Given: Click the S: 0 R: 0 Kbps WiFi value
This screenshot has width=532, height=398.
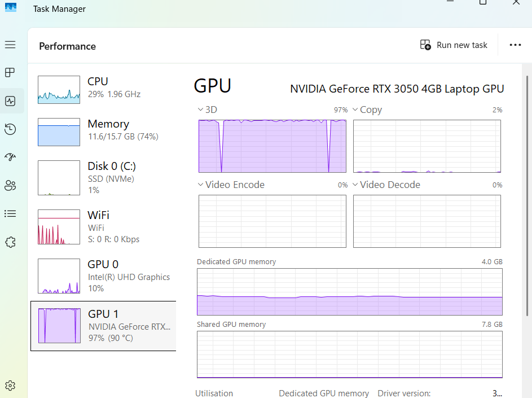Looking at the screenshot, I should pos(113,239).
